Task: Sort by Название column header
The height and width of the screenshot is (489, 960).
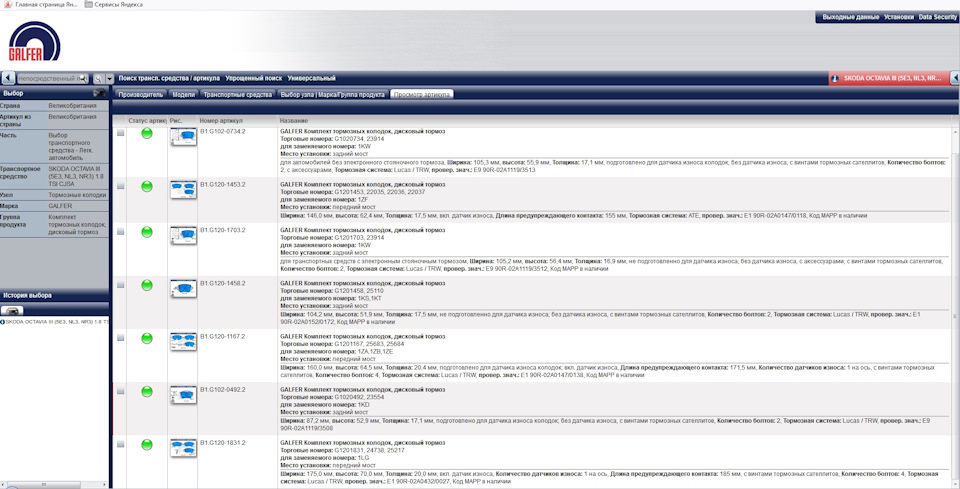Action: pos(293,121)
